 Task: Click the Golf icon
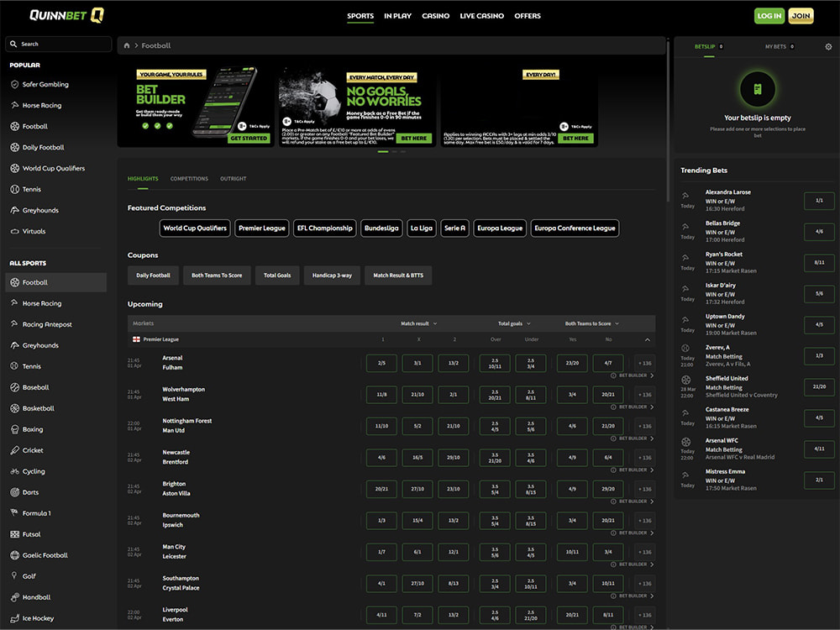14,576
